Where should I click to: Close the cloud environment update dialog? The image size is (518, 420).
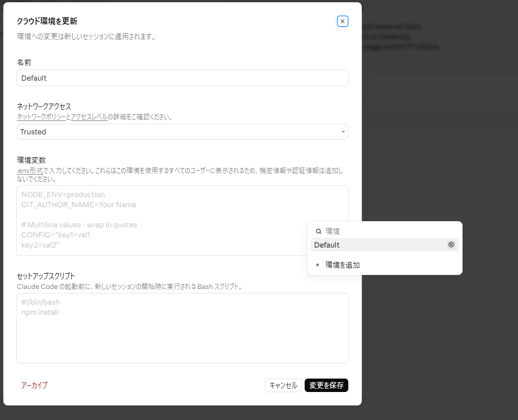(343, 21)
